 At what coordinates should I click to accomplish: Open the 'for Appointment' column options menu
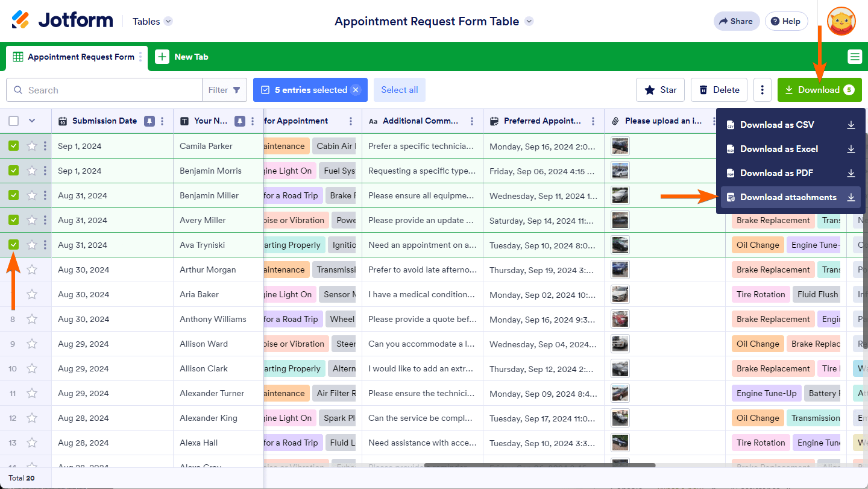pyautogui.click(x=351, y=121)
